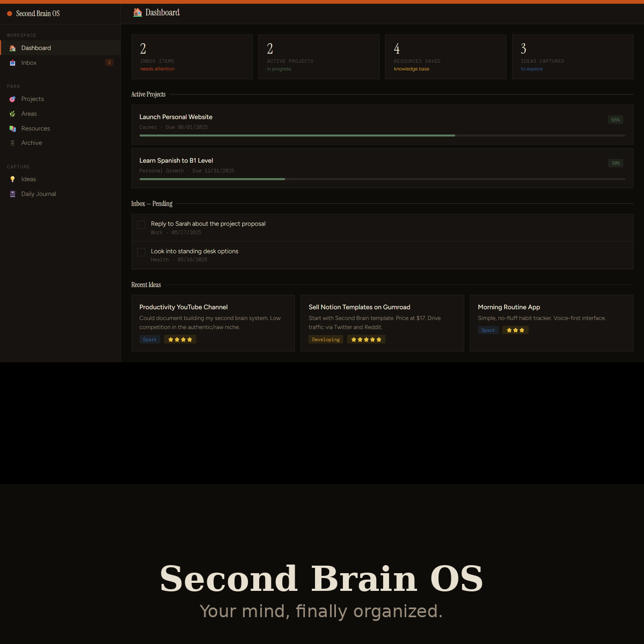Click Spark tag on Morning Routine App

tap(488, 331)
